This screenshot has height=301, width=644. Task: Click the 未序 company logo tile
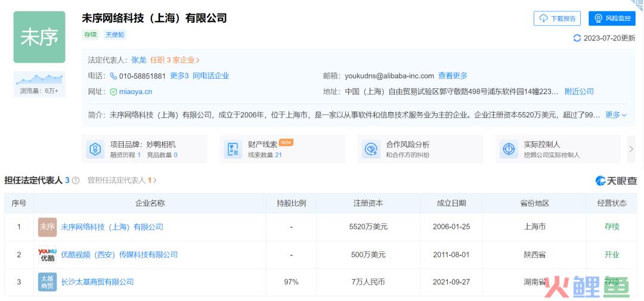click(x=39, y=37)
